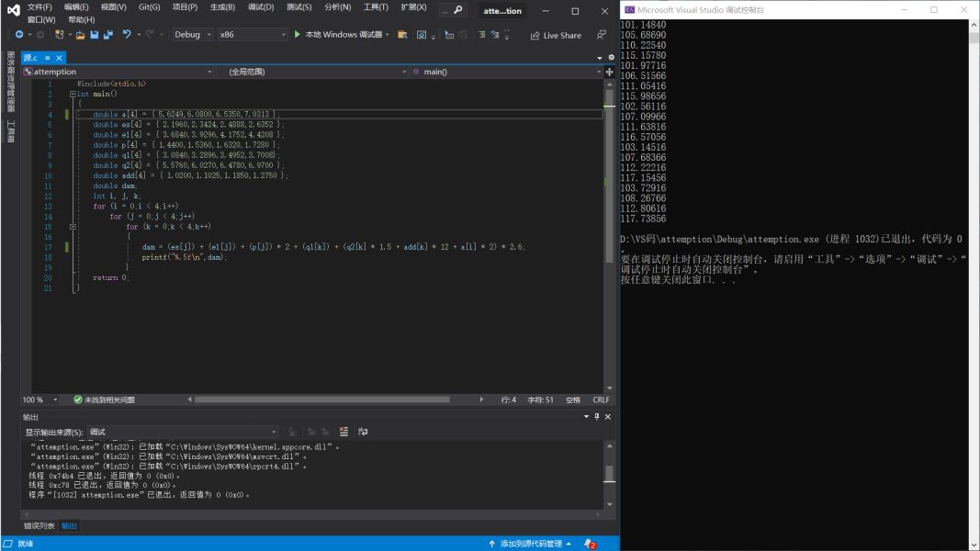Switch to the 错误列表 tab
Image resolution: width=980 pixels, height=551 pixels.
pyautogui.click(x=39, y=526)
